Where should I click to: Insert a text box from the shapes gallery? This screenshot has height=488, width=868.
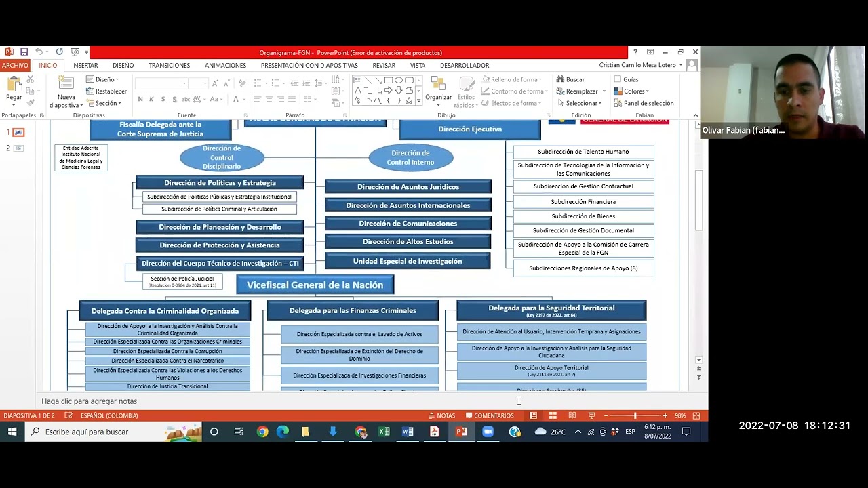pos(357,80)
